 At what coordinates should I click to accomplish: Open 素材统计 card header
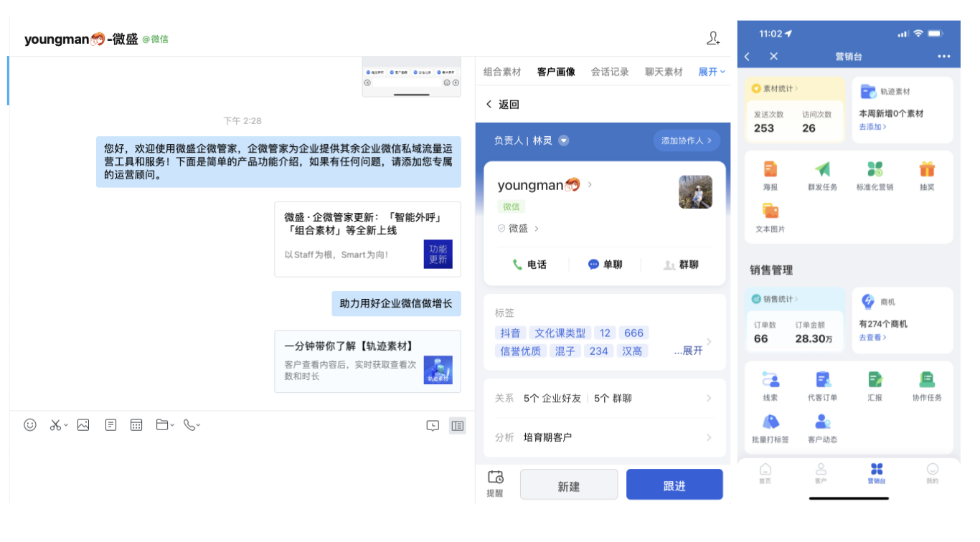(x=774, y=89)
